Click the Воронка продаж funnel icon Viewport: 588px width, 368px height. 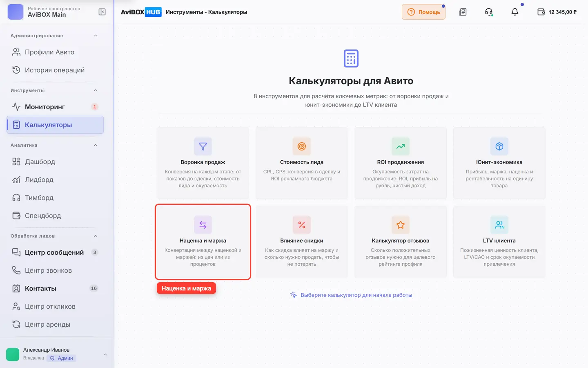coord(203,146)
